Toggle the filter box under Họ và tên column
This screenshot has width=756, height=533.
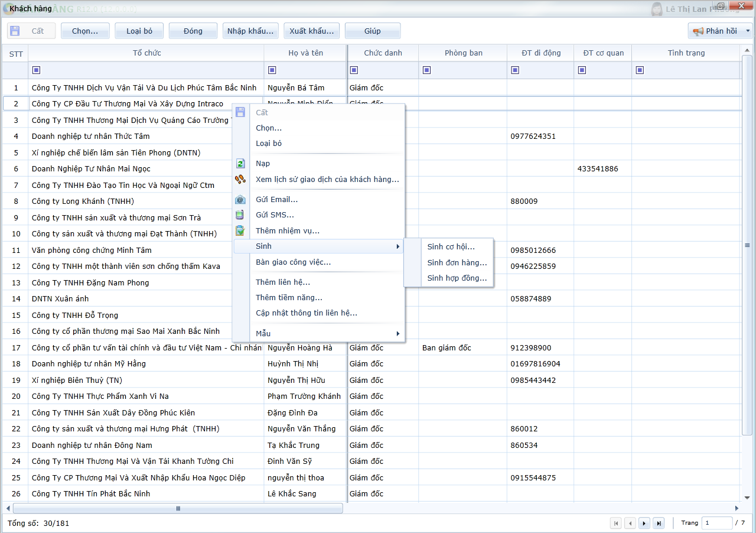coord(272,70)
